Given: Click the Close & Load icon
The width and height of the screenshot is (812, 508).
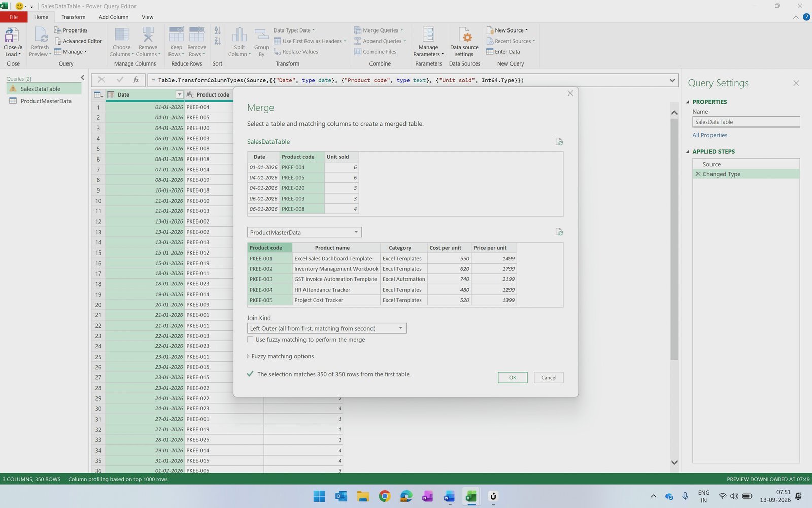Looking at the screenshot, I should [x=11, y=36].
